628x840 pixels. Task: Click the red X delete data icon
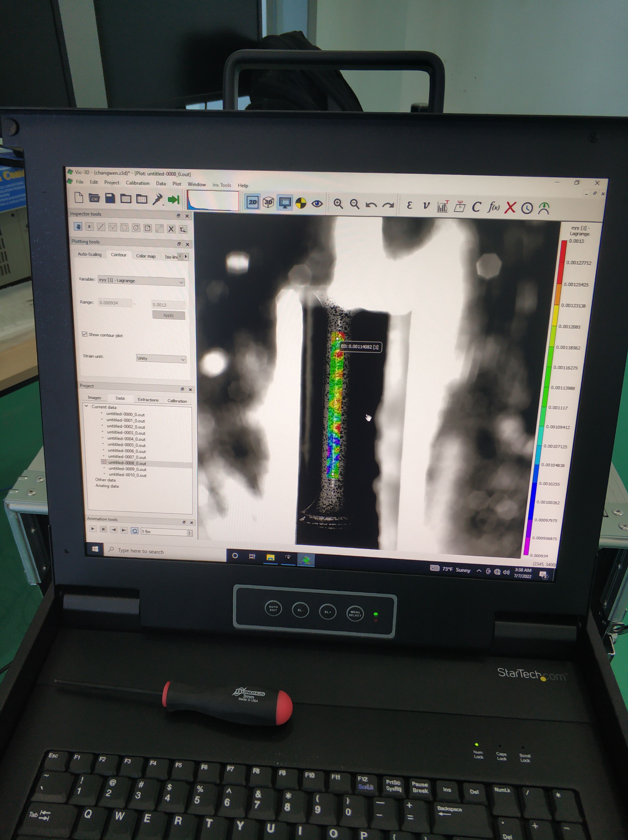510,208
